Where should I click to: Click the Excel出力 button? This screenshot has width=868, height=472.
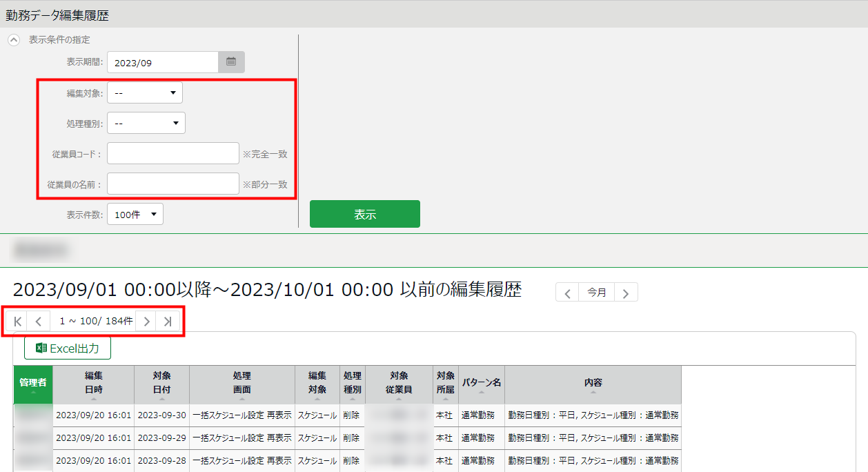(68, 348)
